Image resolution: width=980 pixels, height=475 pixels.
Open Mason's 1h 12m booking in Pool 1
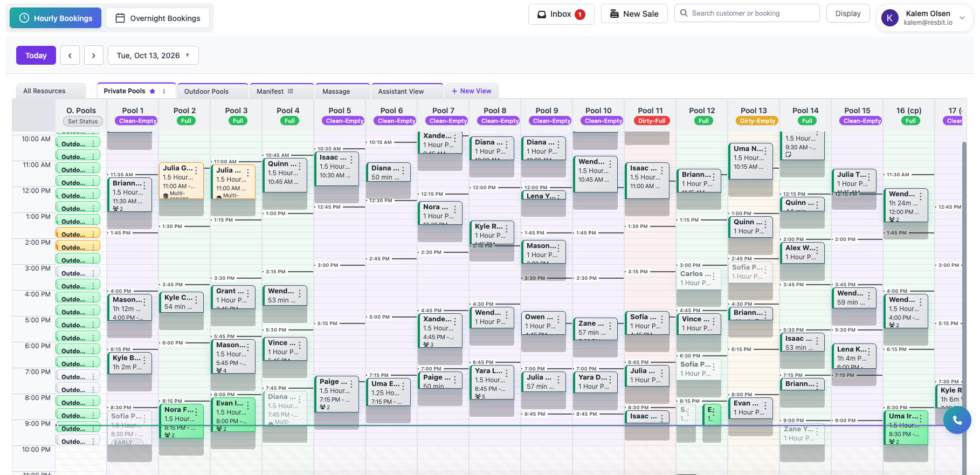pyautogui.click(x=129, y=308)
